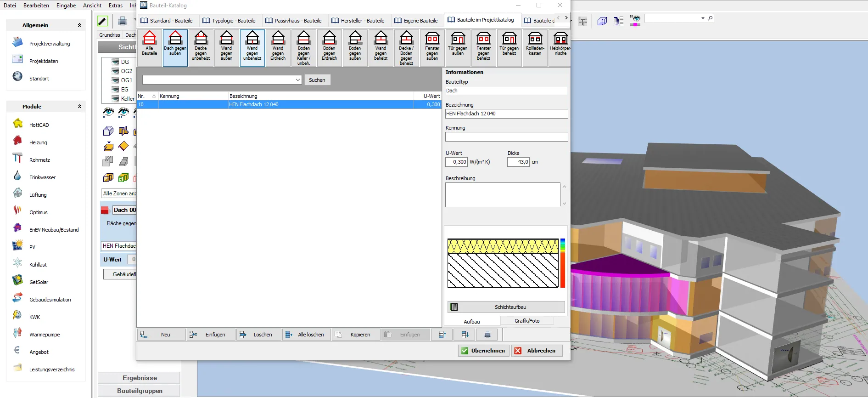Select 'Wand gegen Erdreich' component icon
The image size is (868, 398).
(278, 47)
